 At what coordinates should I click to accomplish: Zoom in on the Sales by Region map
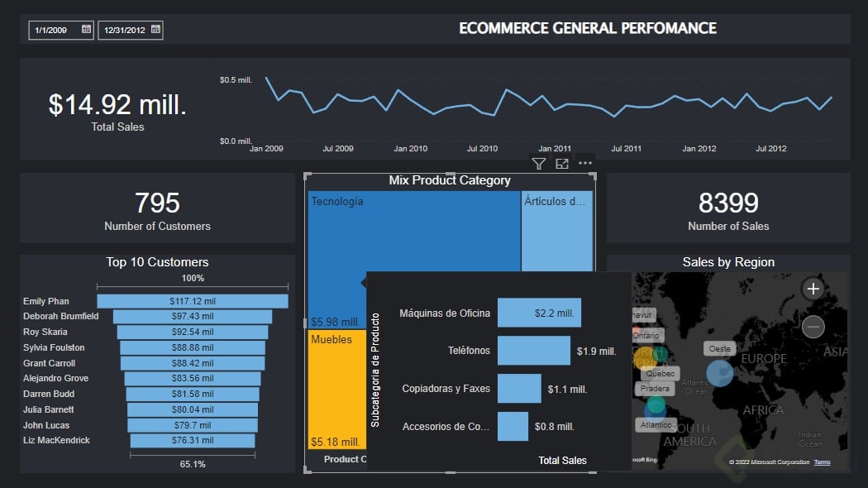point(813,289)
